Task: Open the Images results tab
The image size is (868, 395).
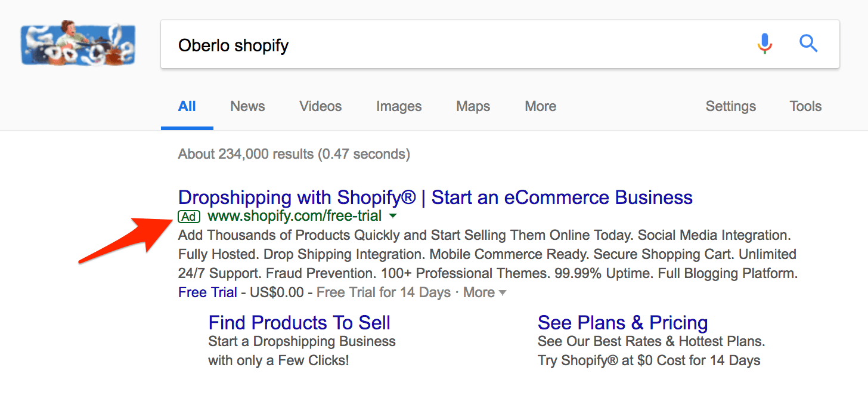Action: [399, 106]
